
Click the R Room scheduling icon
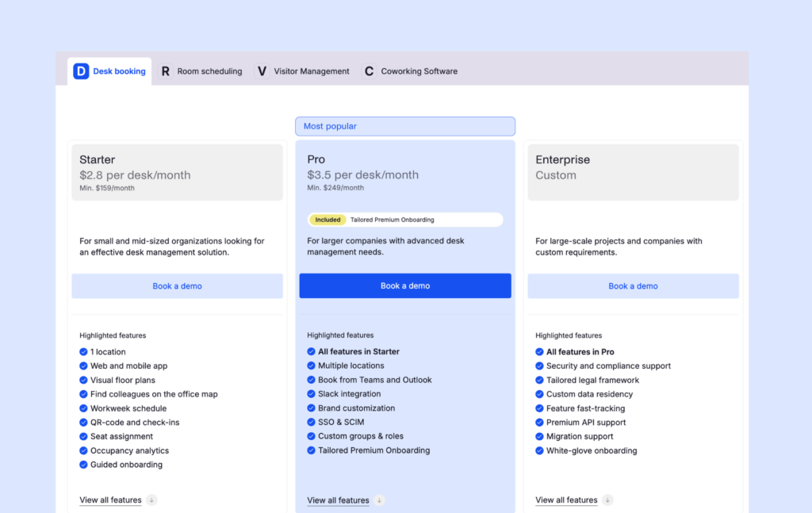click(x=165, y=71)
